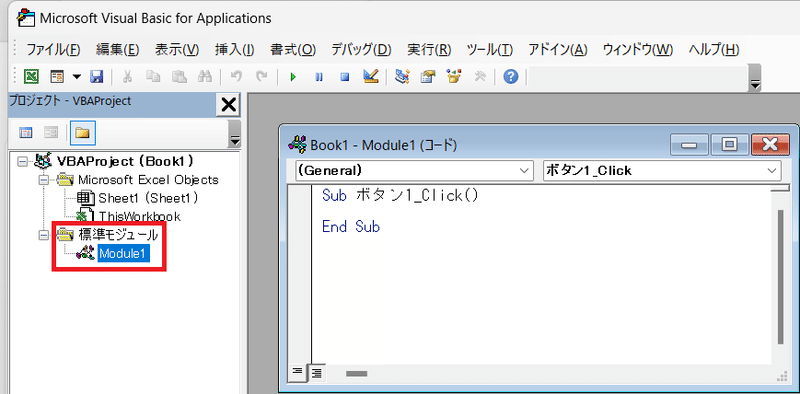Open the ウィンドウ(W) menu
The width and height of the screenshot is (800, 394).
[x=638, y=50]
